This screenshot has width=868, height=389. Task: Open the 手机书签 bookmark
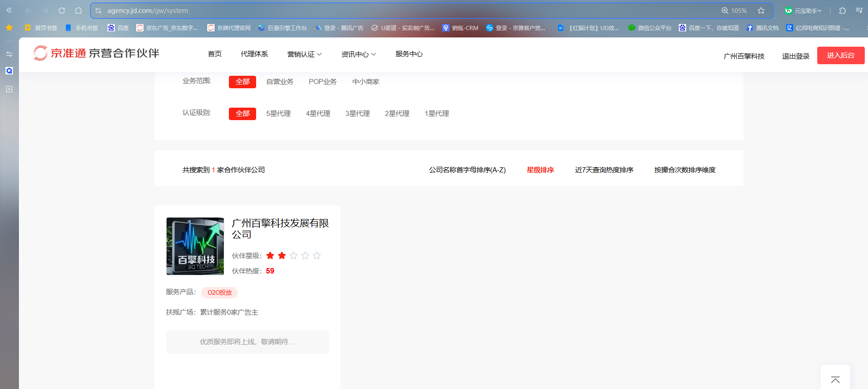click(82, 28)
